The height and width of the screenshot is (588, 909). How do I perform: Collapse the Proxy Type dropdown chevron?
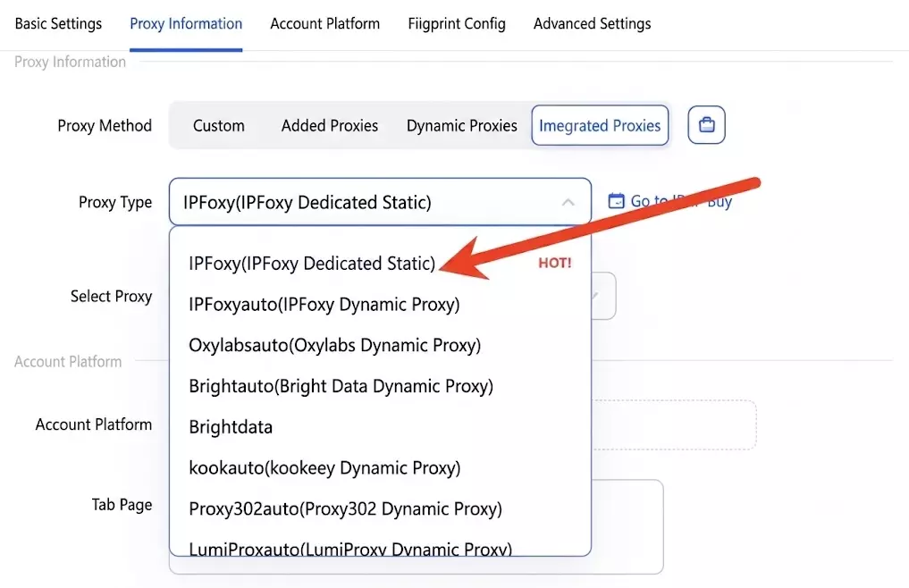[x=568, y=202]
